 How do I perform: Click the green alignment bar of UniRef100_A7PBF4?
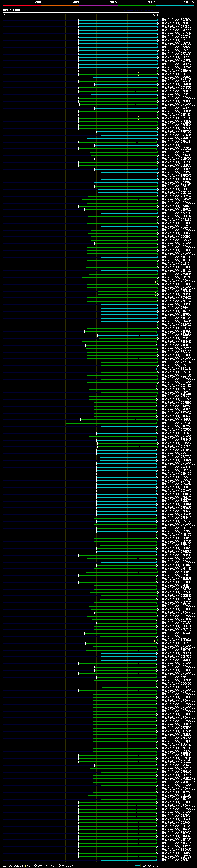[x=118, y=91]
